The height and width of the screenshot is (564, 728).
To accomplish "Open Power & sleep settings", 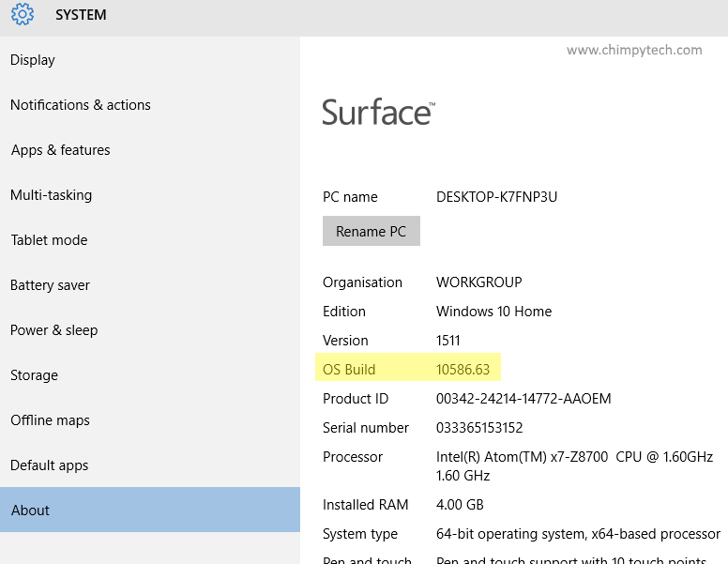I will 53,330.
